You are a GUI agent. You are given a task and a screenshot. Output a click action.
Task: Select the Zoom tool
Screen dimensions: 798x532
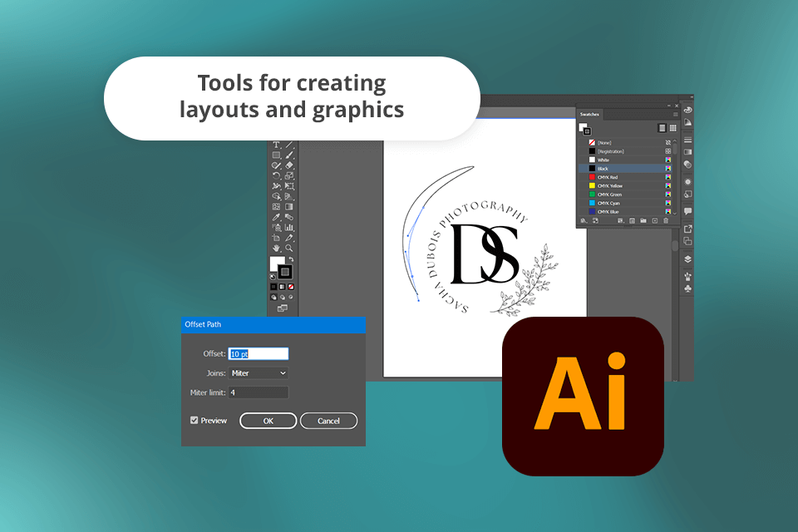coord(289,249)
